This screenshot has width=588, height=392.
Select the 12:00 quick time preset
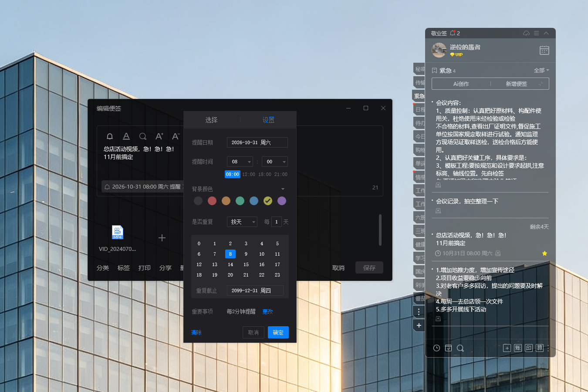[249, 174]
